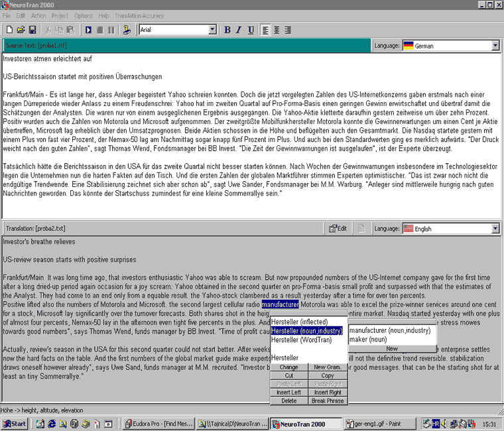Open the English translation language dropdown
Viewport: 504px width, 431px height.
pos(495,229)
